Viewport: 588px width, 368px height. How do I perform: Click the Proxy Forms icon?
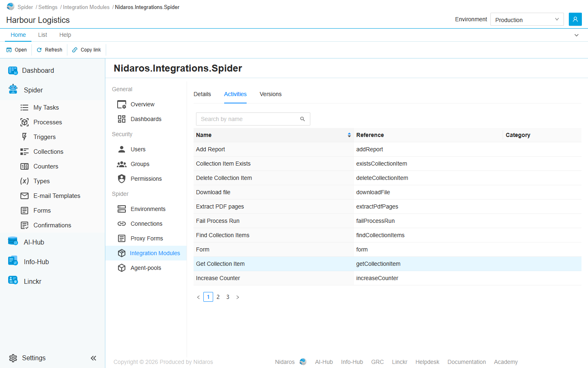122,238
